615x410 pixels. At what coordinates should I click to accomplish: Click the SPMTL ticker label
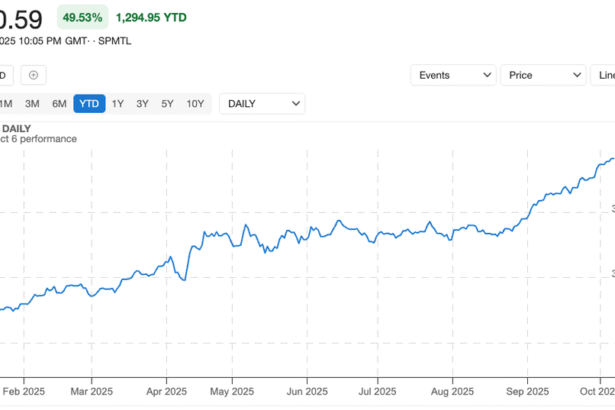point(116,41)
